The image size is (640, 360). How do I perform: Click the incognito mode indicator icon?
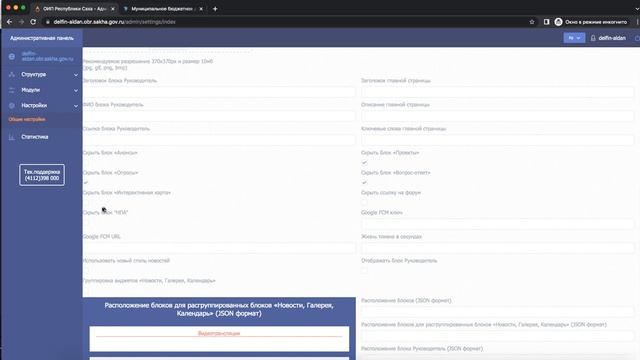coord(558,22)
